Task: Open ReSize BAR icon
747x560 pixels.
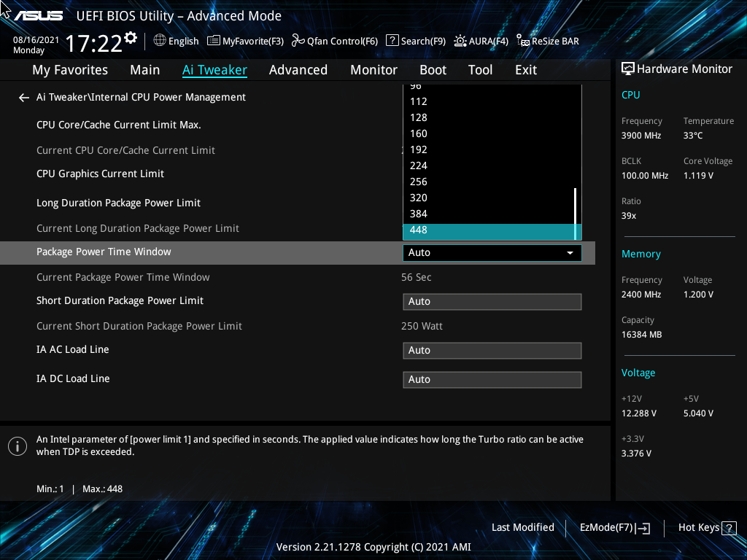Action: [x=522, y=41]
